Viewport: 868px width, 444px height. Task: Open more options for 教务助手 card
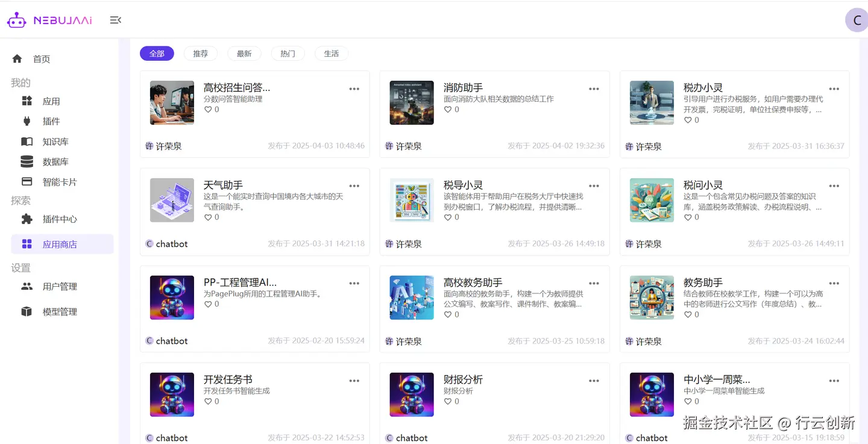834,283
